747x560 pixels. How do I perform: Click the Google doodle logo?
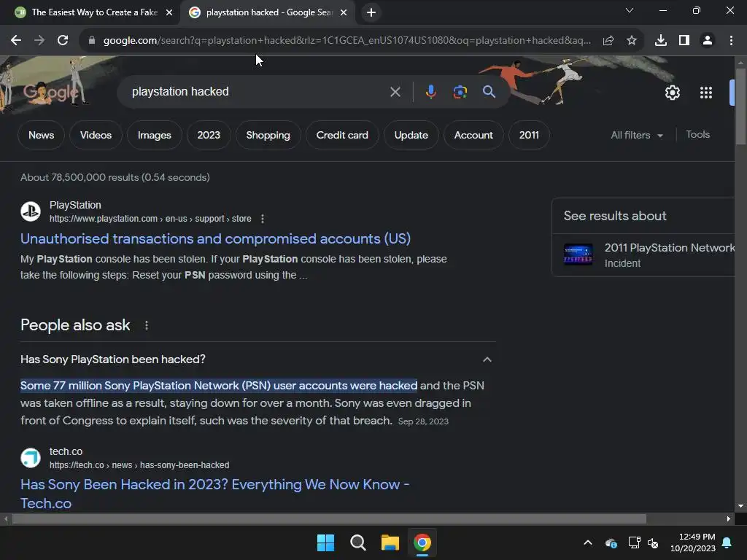point(50,92)
